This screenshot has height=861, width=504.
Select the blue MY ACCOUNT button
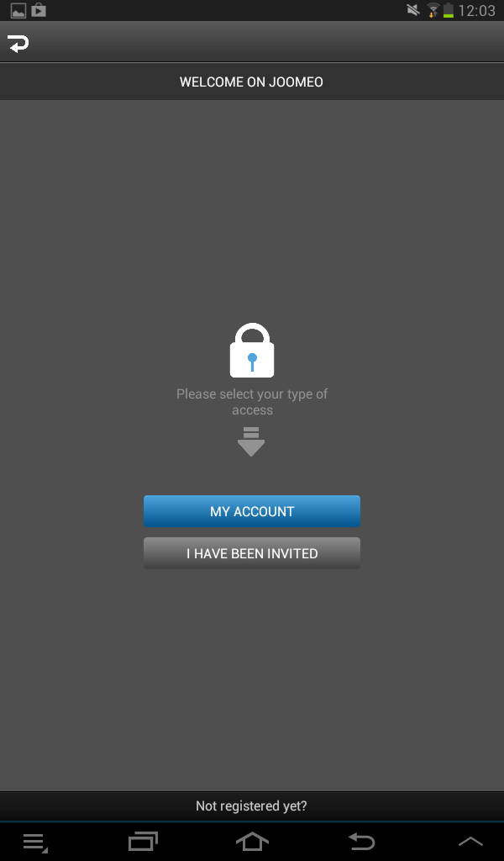(x=252, y=511)
